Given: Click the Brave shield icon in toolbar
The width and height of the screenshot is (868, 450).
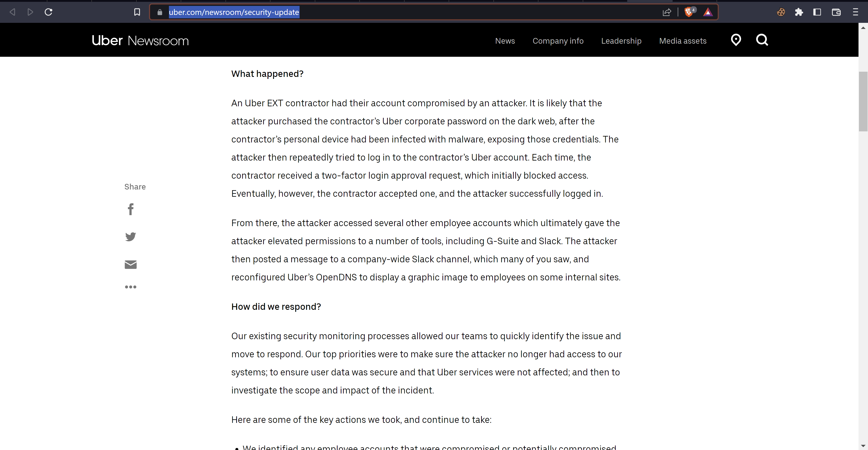Looking at the screenshot, I should 689,12.
